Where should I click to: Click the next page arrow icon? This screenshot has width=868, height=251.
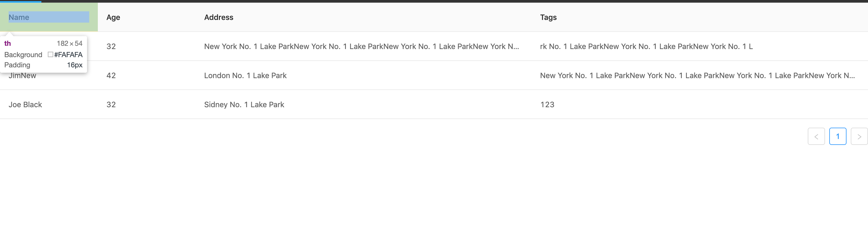tap(859, 136)
